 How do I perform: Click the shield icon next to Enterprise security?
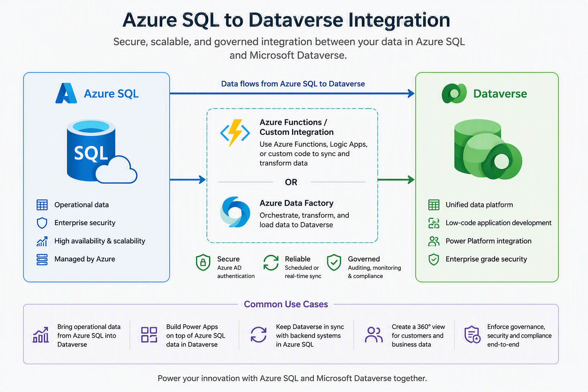tap(42, 223)
